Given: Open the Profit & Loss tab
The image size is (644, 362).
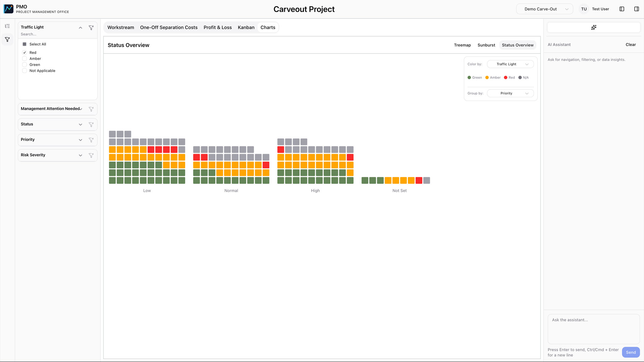Looking at the screenshot, I should (x=218, y=27).
